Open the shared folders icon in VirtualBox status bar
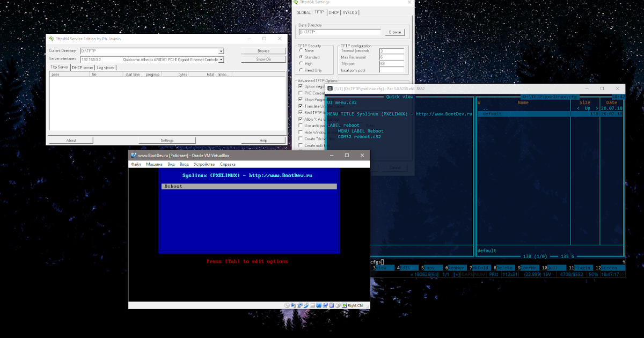This screenshot has width=644, height=338. coord(312,305)
